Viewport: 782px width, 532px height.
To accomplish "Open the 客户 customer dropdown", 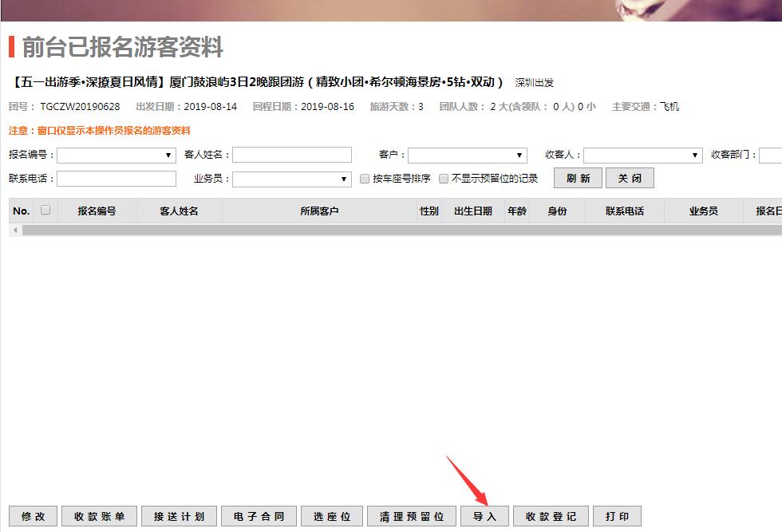I will [x=468, y=155].
